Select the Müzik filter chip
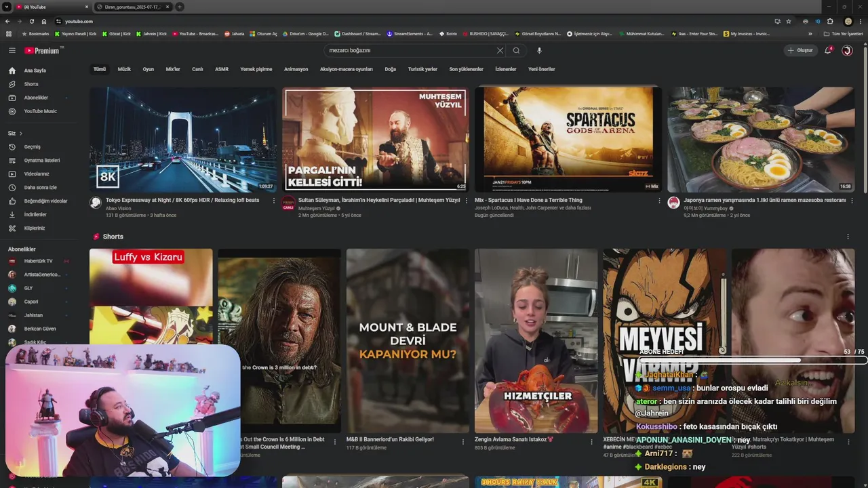 click(x=124, y=69)
